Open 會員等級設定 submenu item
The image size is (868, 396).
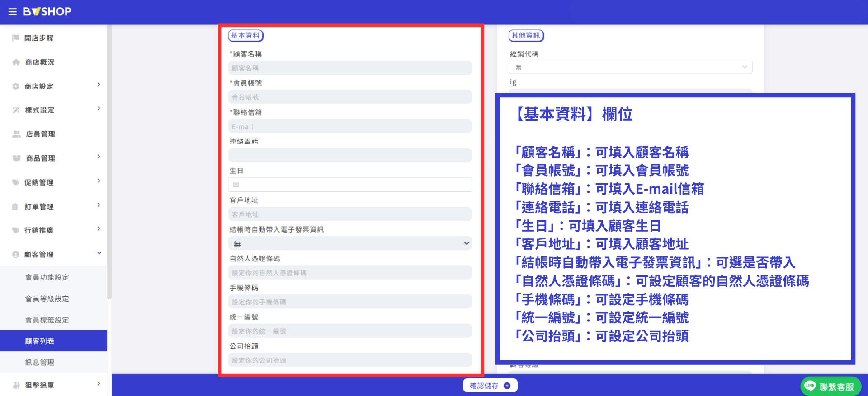pos(47,298)
